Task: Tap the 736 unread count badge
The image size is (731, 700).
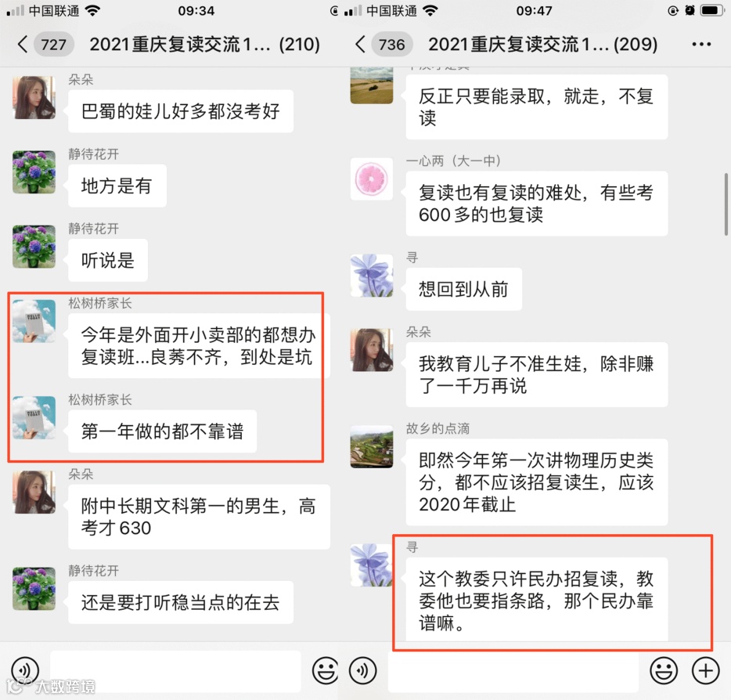Action: click(391, 45)
